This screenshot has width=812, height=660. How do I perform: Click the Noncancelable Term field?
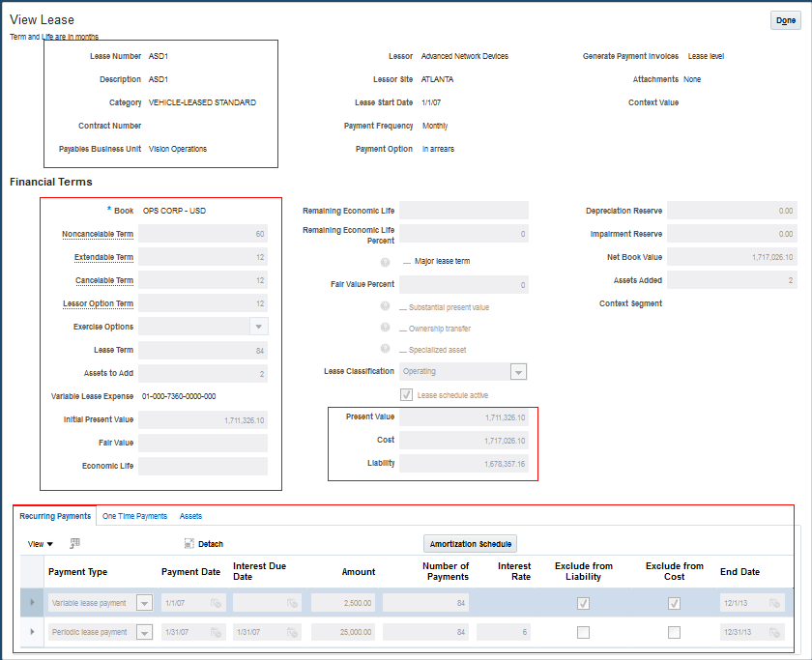(203, 234)
